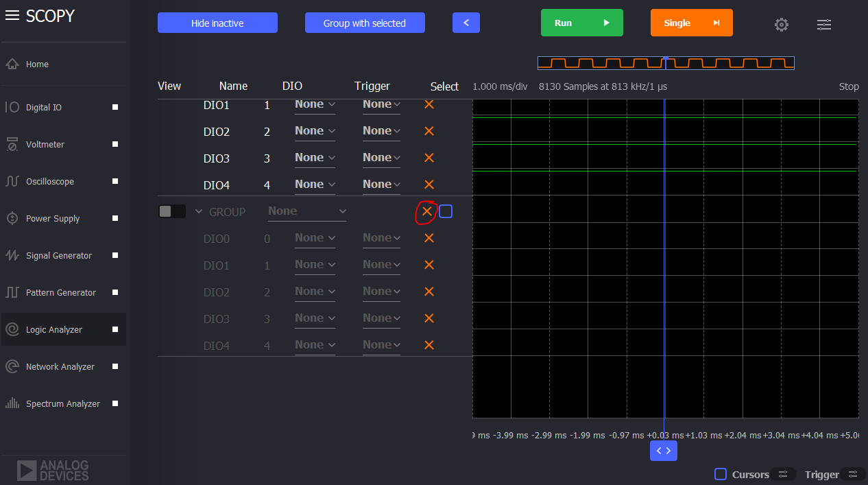Click the Group with selected button
The width and height of the screenshot is (868, 485).
click(365, 23)
